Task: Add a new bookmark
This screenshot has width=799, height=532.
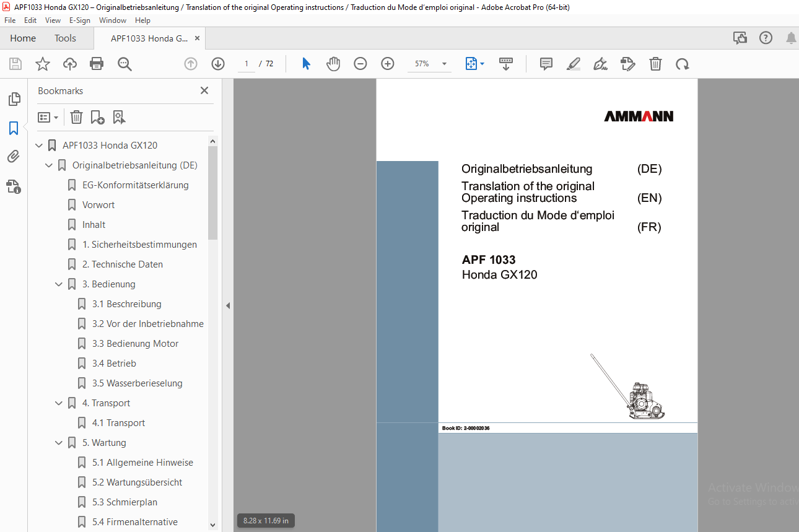Action: [97, 117]
